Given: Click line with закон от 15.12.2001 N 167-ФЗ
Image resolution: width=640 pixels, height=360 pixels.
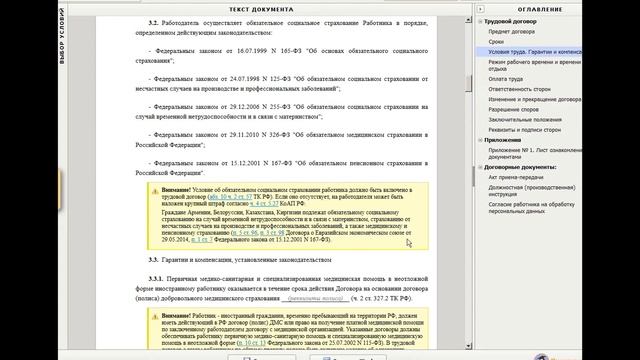Looking at the screenshot, I should click(282, 168).
